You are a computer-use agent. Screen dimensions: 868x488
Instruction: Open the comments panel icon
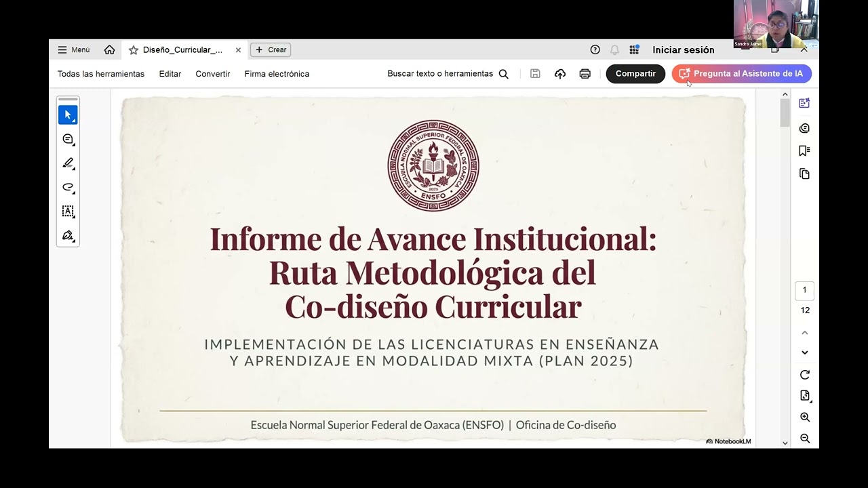pyautogui.click(x=804, y=128)
